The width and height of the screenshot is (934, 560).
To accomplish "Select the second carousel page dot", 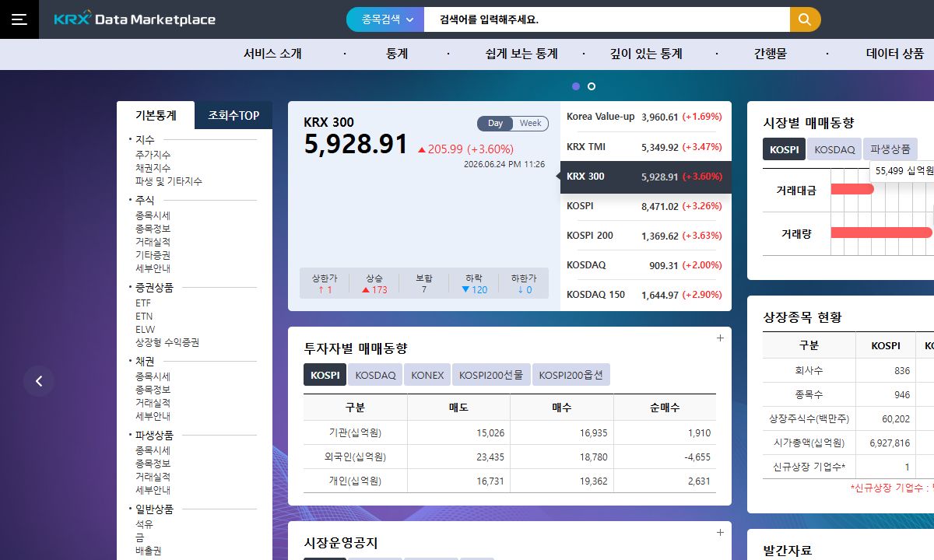I will pos(592,86).
